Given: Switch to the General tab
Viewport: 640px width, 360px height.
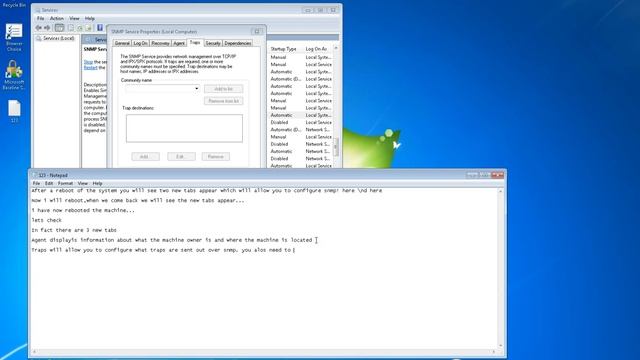Looking at the screenshot, I should pyautogui.click(x=122, y=43).
